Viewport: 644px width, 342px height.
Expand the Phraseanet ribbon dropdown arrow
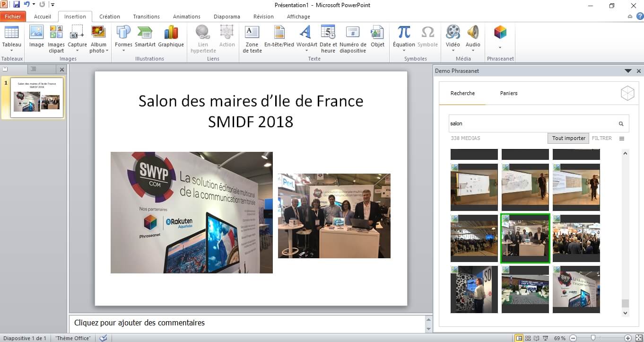tap(500, 47)
